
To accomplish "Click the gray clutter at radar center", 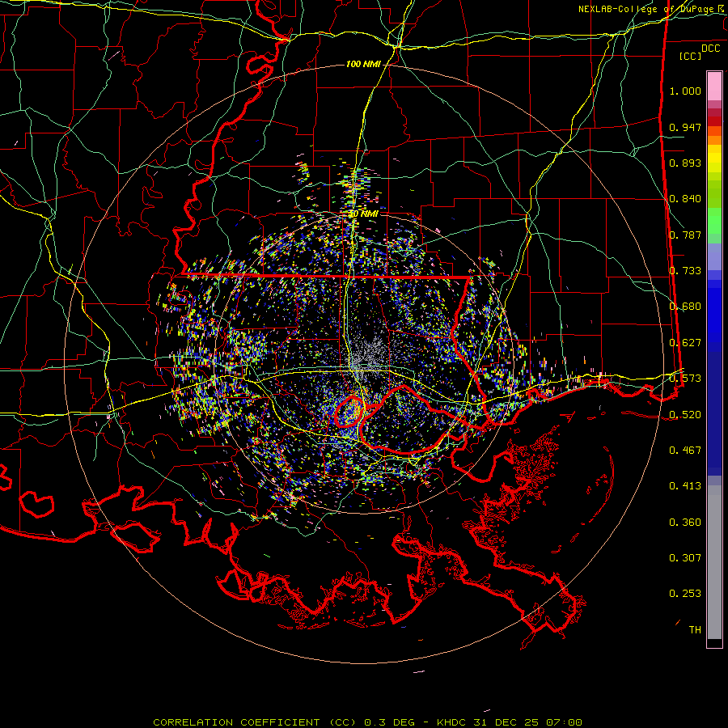I will coord(366,355).
